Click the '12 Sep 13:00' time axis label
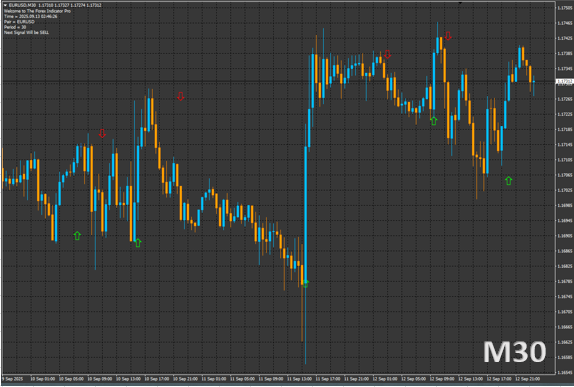This screenshot has height=387, width=574. coord(471,379)
